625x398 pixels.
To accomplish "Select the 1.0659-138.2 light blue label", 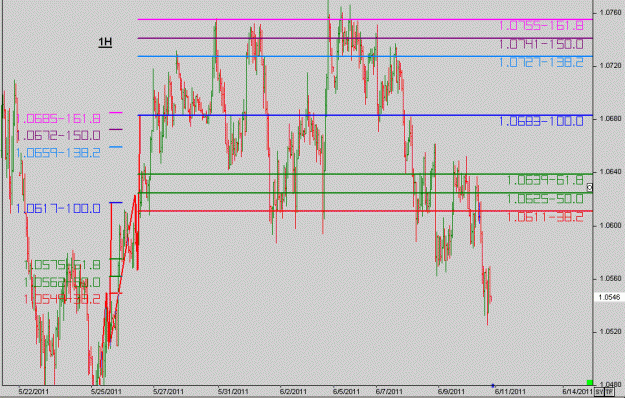I will [58, 153].
